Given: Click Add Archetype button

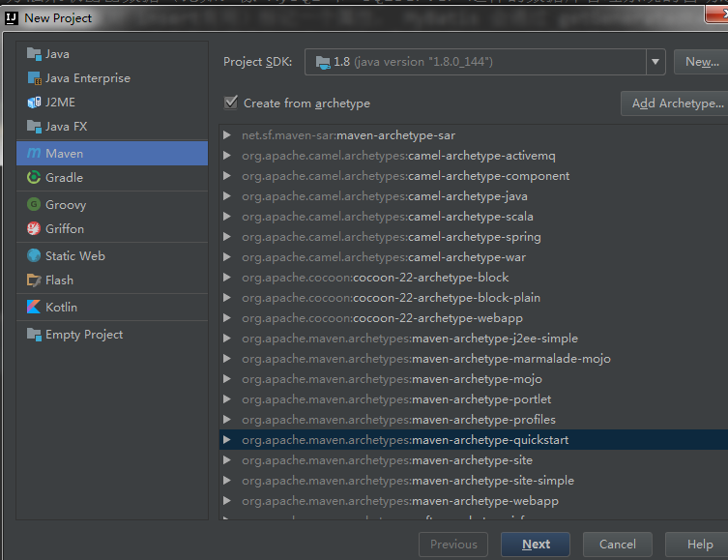Looking at the screenshot, I should [x=676, y=103].
